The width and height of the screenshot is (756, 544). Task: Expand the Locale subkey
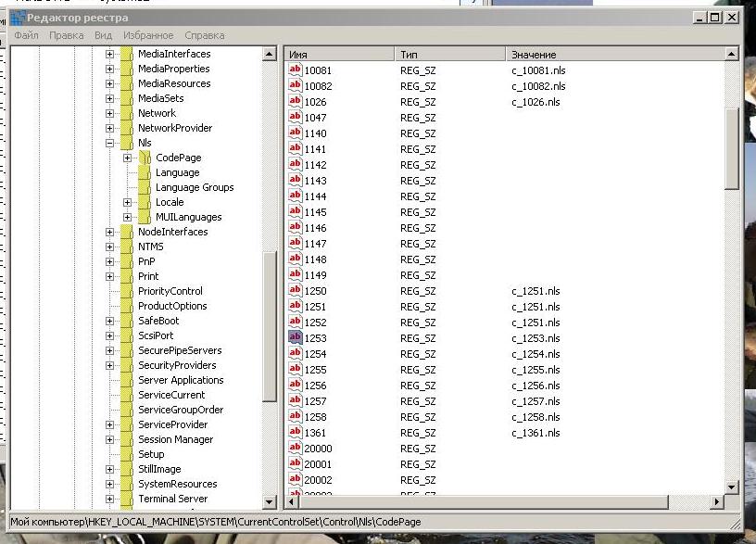point(128,202)
